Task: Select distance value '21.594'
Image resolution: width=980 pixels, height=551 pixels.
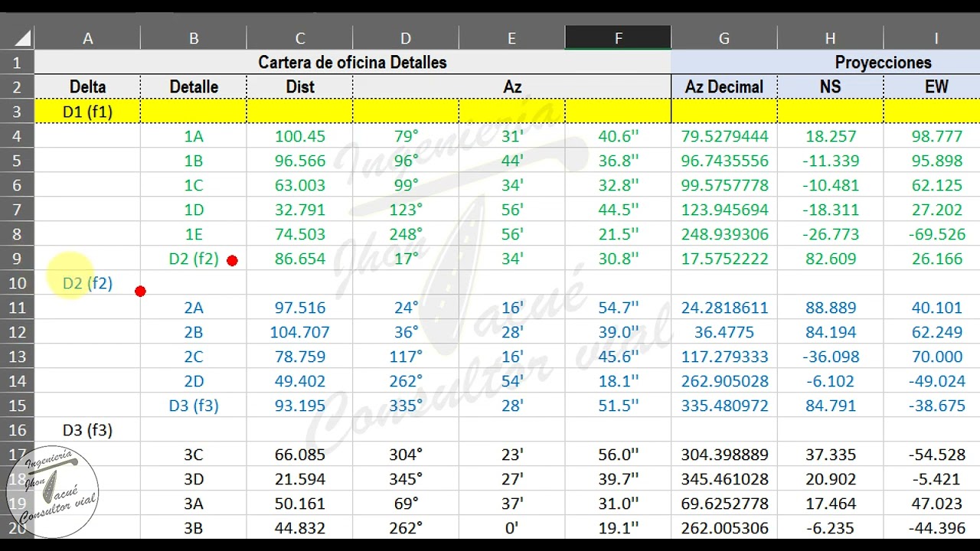Action: 299,478
